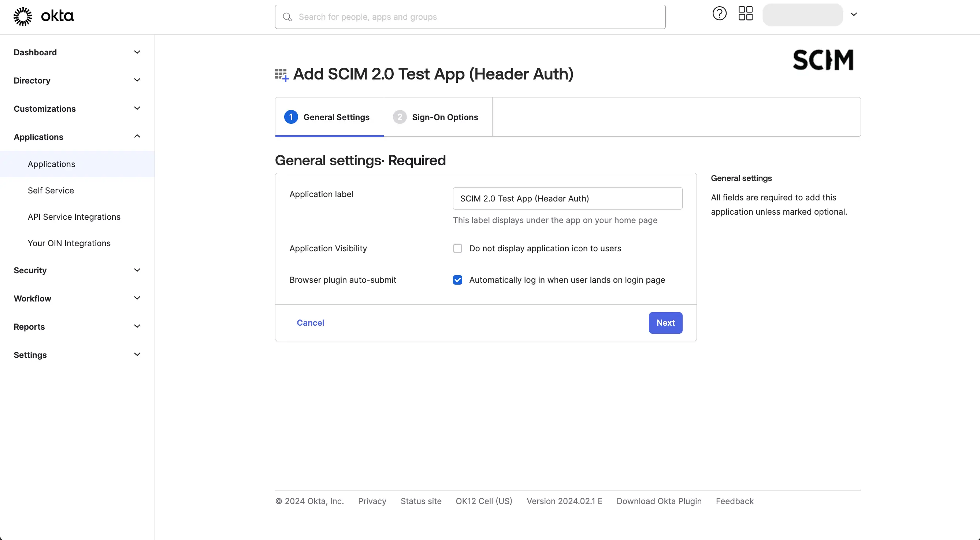Viewport: 980px width, 540px height.
Task: Click the Application label input field
Action: pyautogui.click(x=567, y=198)
